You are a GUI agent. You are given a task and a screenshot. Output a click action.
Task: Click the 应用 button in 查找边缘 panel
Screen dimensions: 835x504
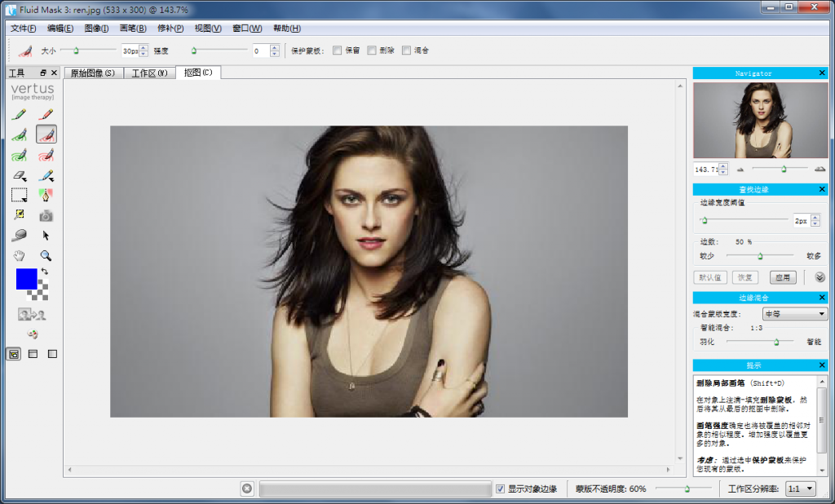[784, 277]
